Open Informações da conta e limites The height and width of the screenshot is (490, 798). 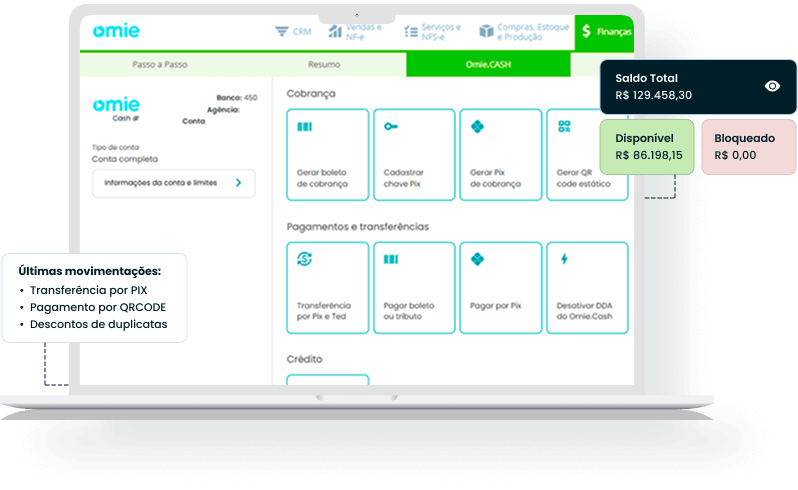174,183
